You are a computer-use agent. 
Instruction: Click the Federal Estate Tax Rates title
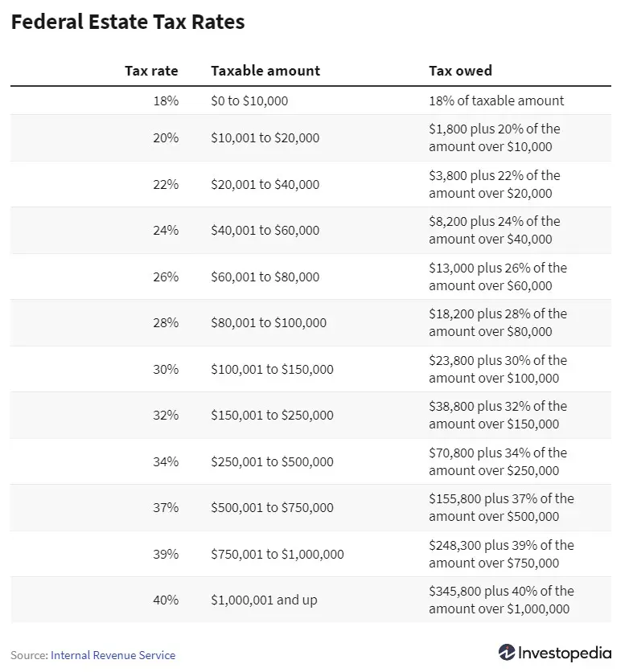point(128,22)
